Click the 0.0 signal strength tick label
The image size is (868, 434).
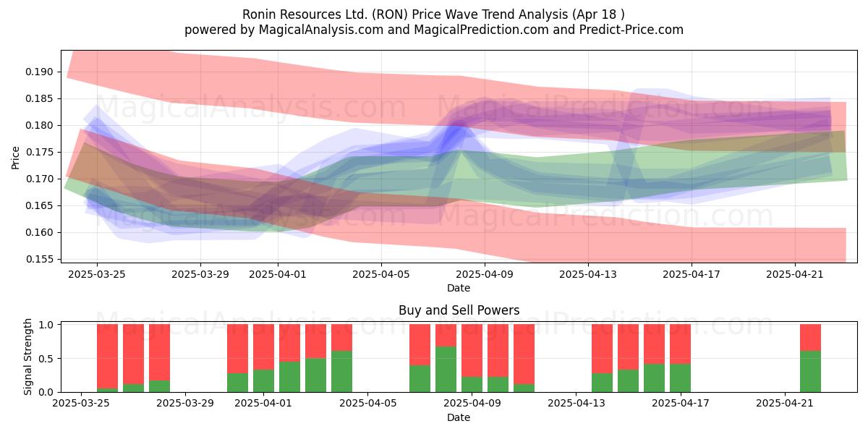(x=46, y=392)
